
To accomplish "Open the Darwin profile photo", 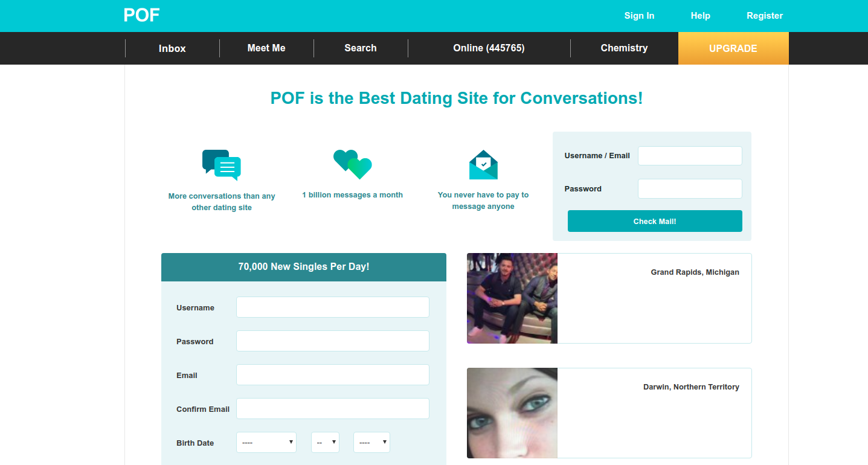I will tap(512, 413).
